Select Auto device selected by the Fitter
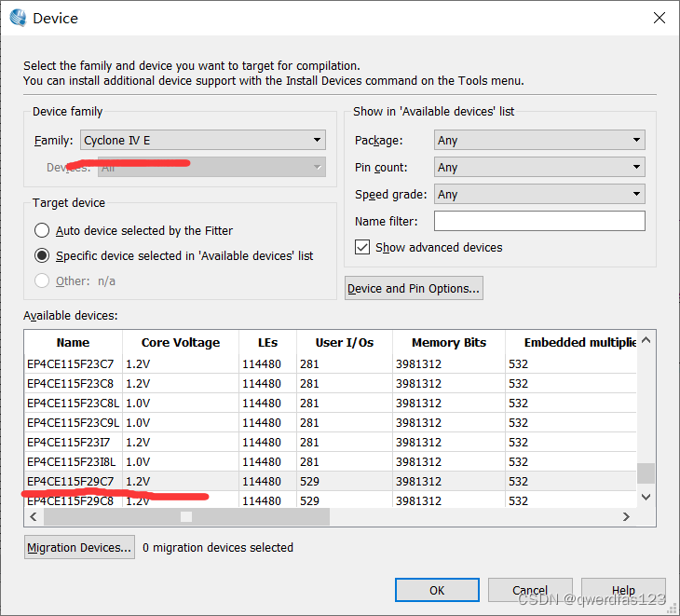This screenshot has width=680, height=616. click(x=42, y=230)
